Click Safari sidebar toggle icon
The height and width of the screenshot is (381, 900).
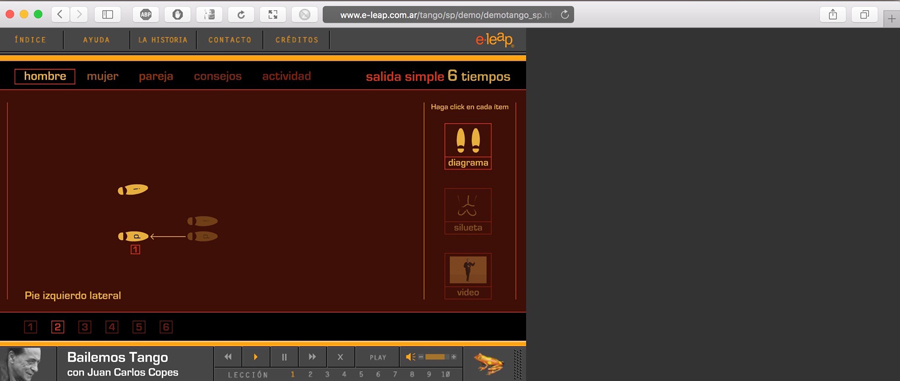pyautogui.click(x=107, y=14)
